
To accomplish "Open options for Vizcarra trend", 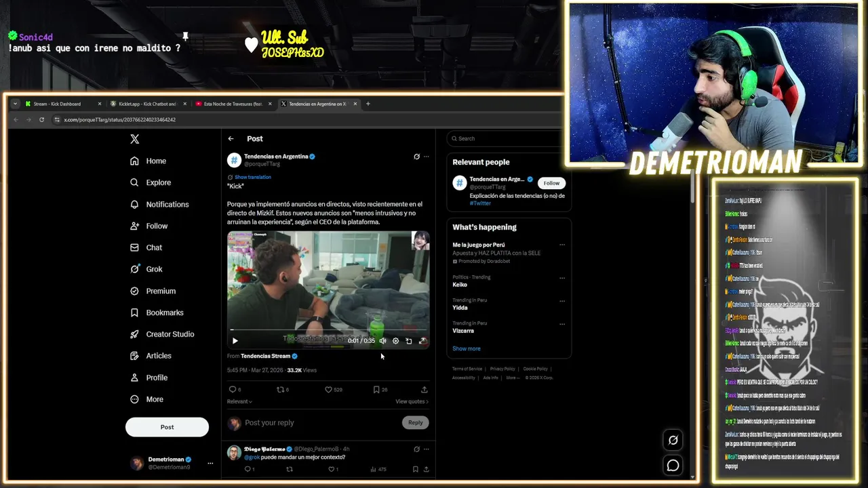I will (561, 324).
